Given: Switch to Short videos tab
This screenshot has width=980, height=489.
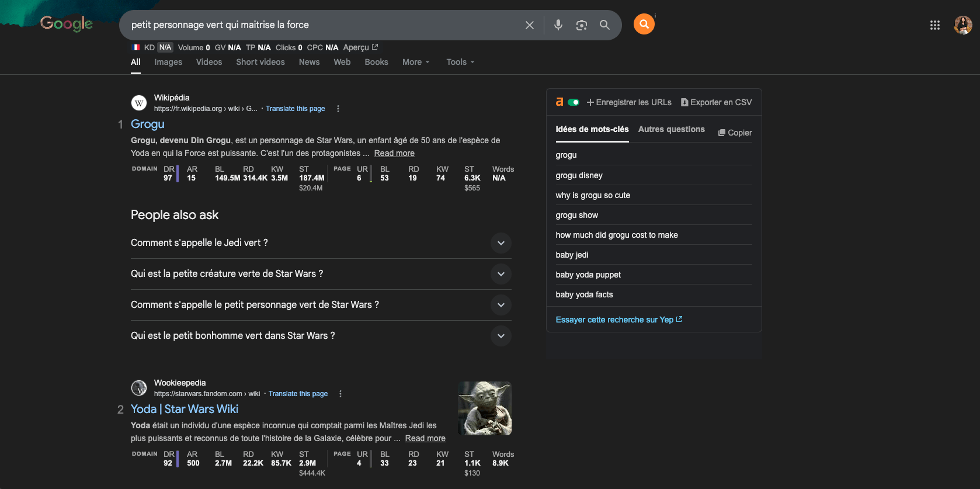Looking at the screenshot, I should click(x=260, y=62).
